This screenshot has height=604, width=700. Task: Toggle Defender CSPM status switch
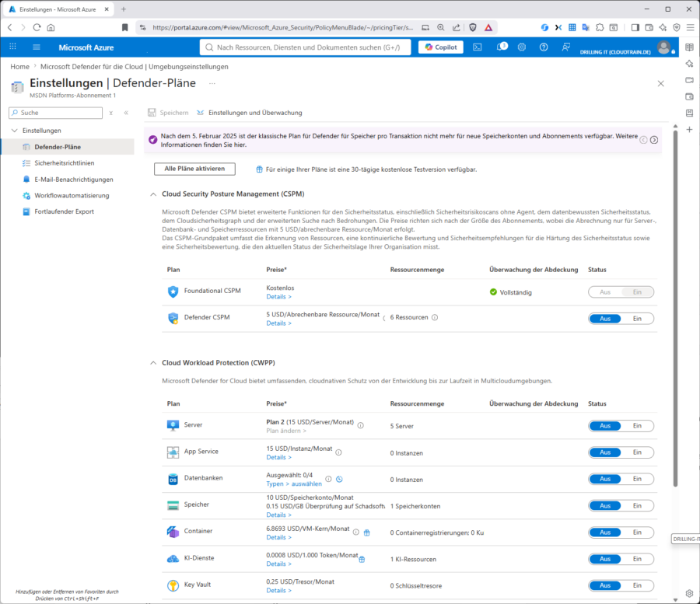[x=621, y=319]
